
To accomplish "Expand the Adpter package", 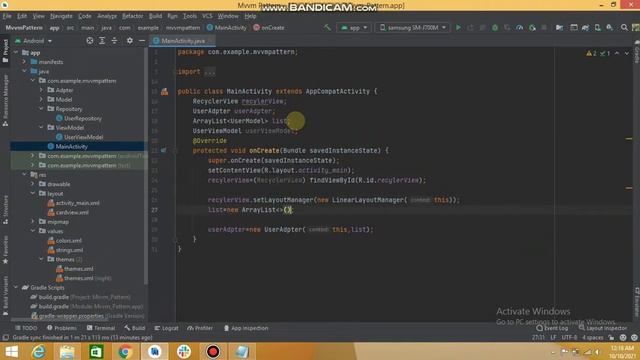I will 41,90.
